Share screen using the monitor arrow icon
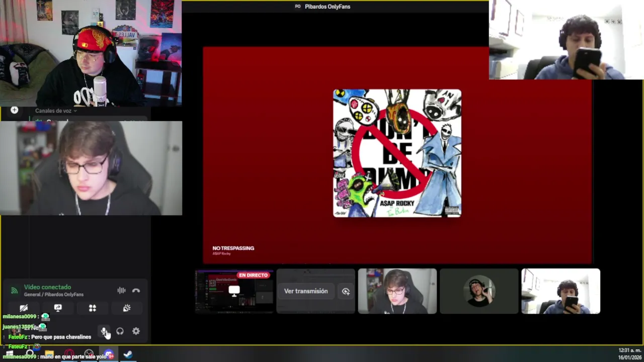Viewport: 644px width, 362px height. click(58, 308)
